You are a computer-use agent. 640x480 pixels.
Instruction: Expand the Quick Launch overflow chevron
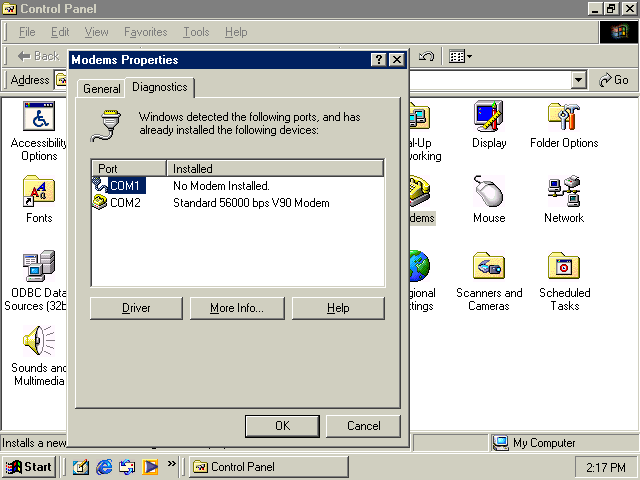(171, 463)
